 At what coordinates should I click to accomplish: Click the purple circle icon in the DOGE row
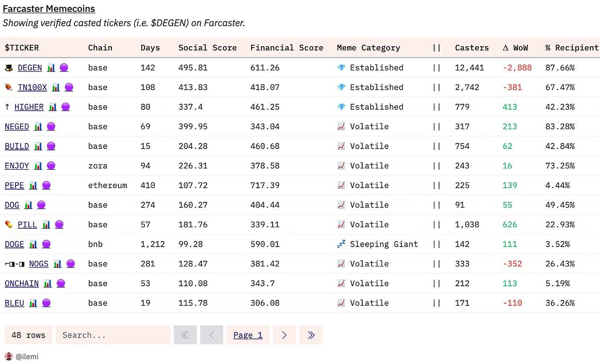click(46, 244)
